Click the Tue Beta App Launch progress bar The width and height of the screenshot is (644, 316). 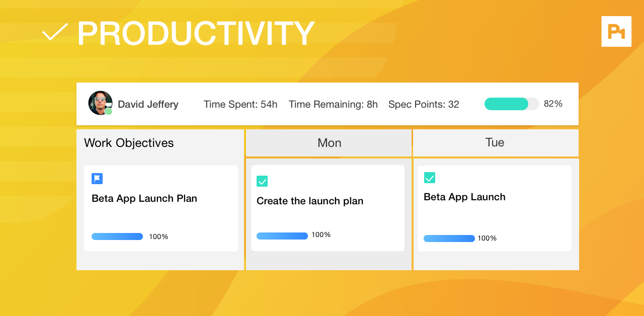(449, 239)
